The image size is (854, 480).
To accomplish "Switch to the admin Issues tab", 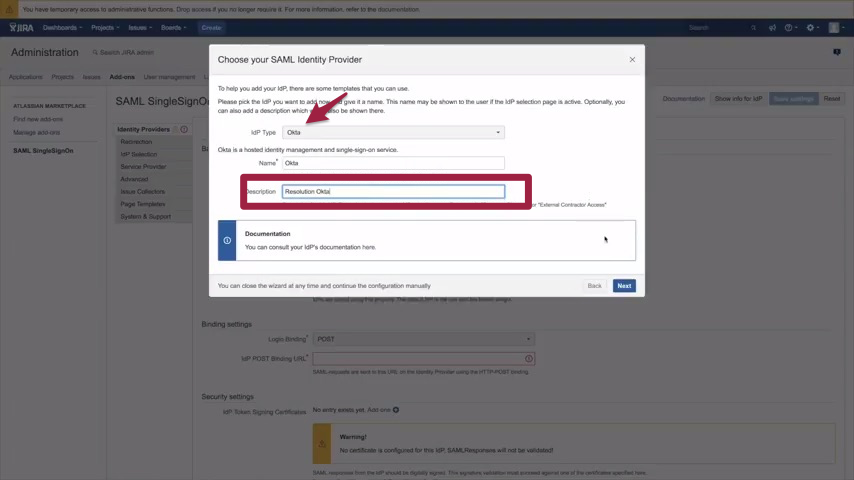I will (92, 77).
